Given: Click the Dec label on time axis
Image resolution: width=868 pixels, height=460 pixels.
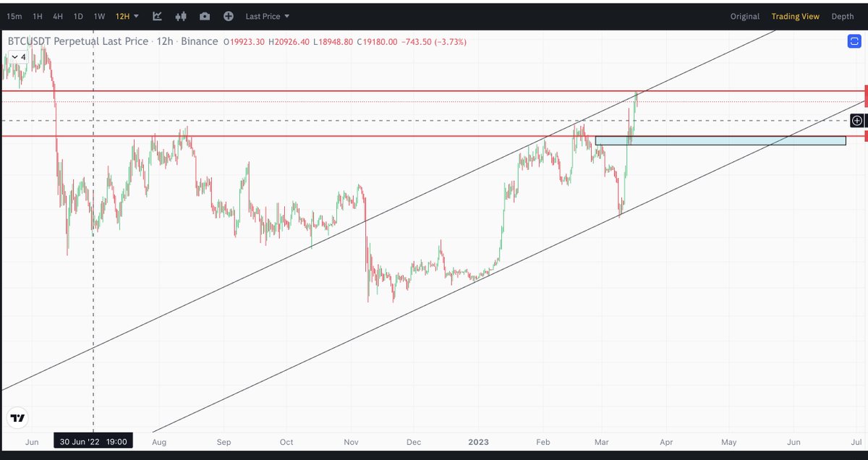Looking at the screenshot, I should click(x=414, y=441).
